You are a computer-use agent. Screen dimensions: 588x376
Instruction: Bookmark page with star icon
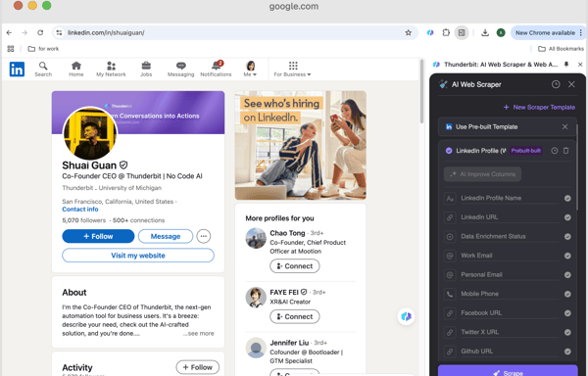coord(409,32)
